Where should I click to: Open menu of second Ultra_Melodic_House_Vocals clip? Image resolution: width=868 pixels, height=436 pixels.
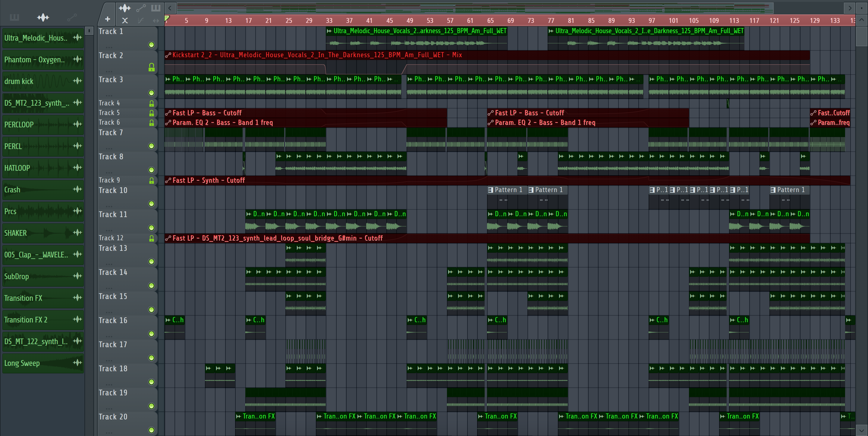tap(551, 31)
